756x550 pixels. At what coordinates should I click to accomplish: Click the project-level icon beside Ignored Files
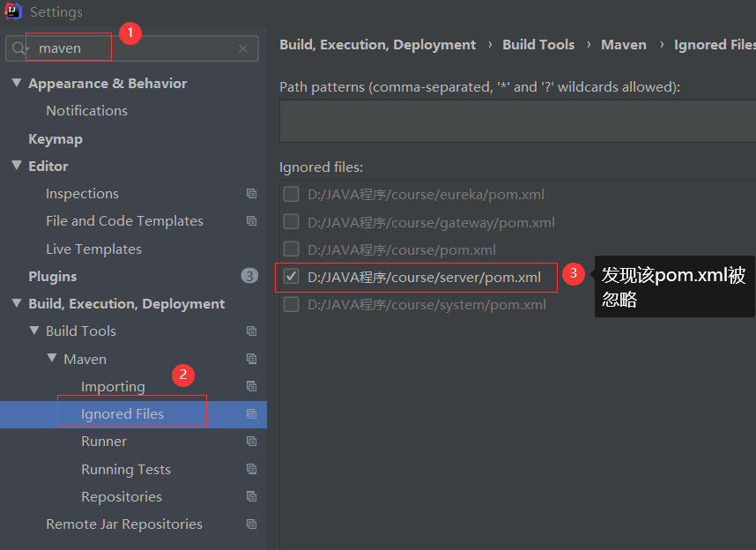click(251, 414)
